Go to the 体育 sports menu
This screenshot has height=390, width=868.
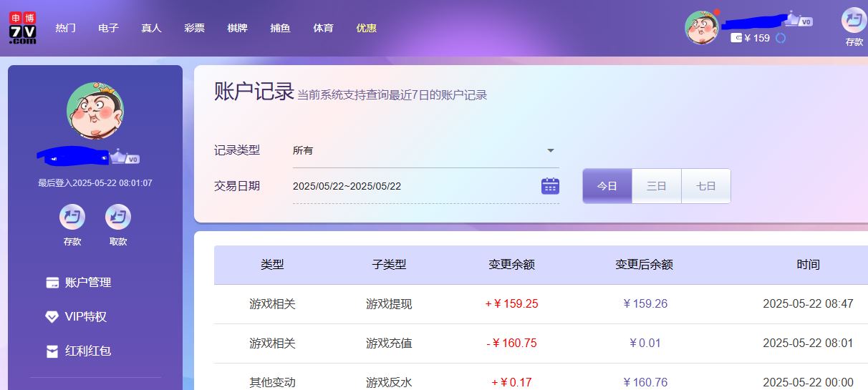click(x=323, y=29)
